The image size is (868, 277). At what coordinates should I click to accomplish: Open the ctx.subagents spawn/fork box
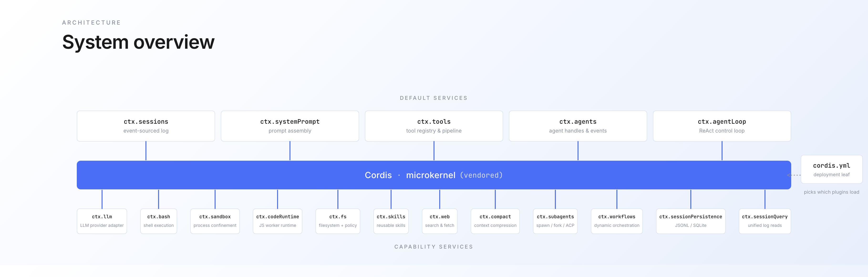[x=555, y=221]
